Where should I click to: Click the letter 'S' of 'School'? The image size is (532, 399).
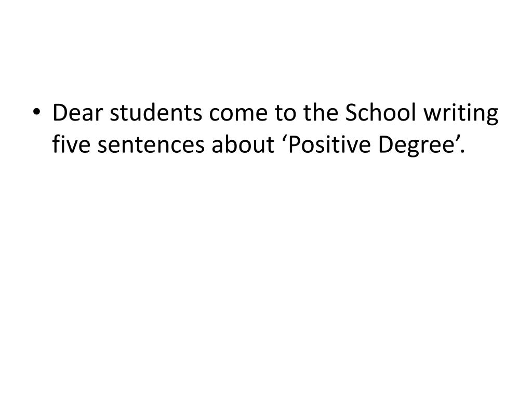[351, 113]
